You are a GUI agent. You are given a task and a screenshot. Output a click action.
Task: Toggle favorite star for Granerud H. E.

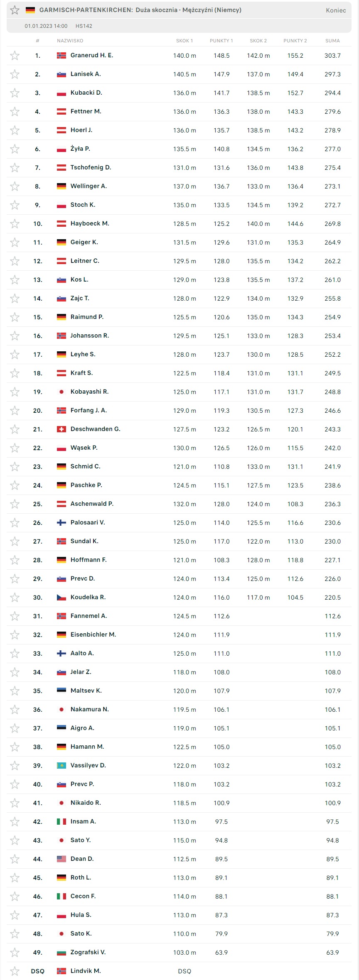click(x=15, y=56)
